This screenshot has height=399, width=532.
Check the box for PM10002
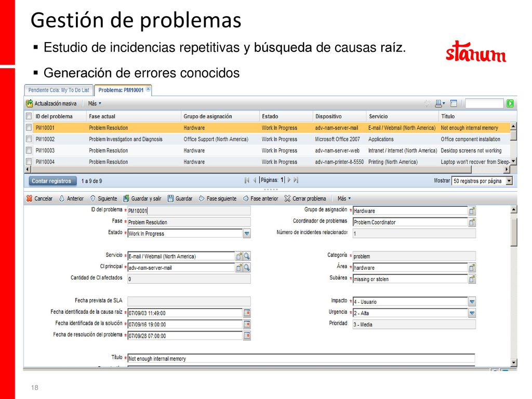coord(29,139)
